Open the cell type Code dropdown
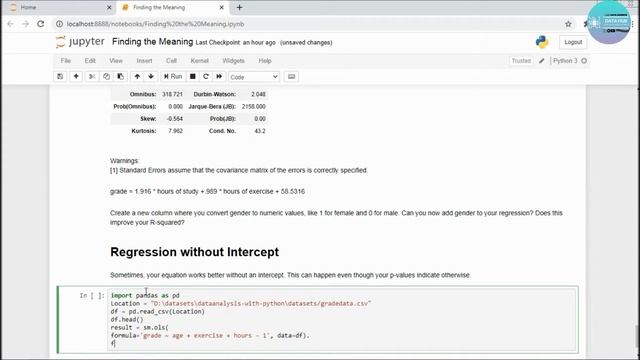Image resolution: width=640 pixels, height=360 pixels. tap(254, 77)
